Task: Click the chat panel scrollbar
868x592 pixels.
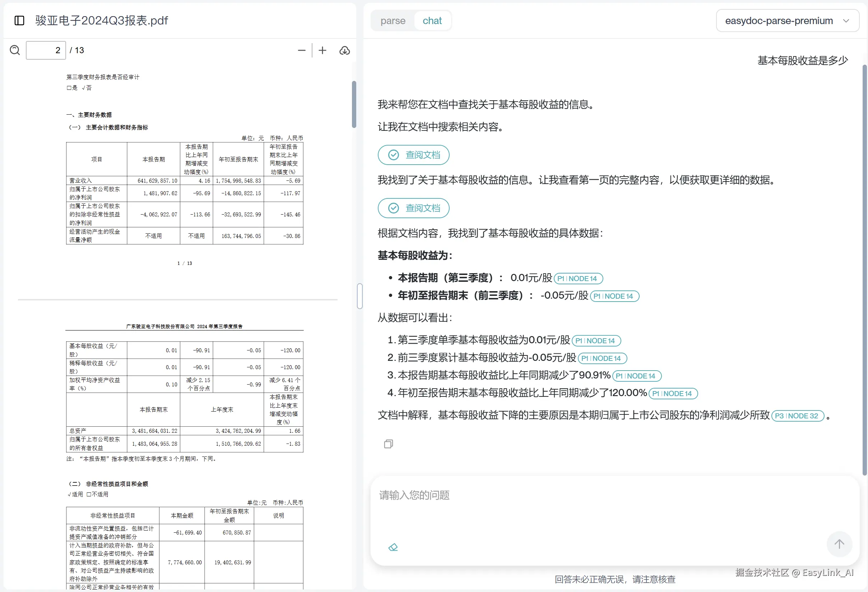Action: tap(864, 262)
